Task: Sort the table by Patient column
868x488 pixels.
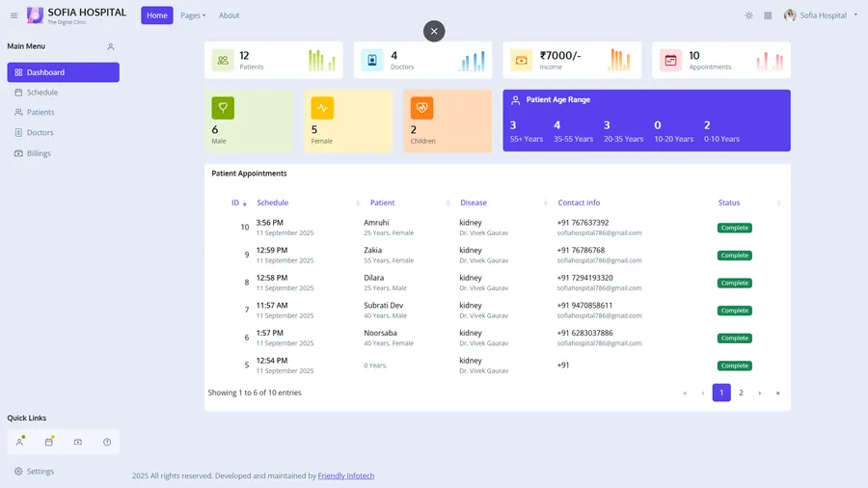Action: pyautogui.click(x=410, y=203)
